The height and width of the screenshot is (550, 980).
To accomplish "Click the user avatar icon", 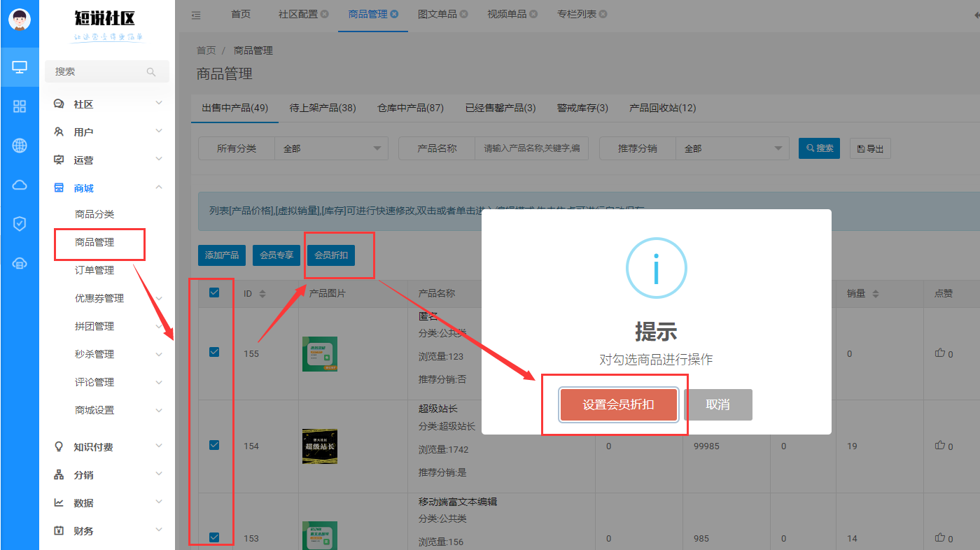I will point(20,20).
